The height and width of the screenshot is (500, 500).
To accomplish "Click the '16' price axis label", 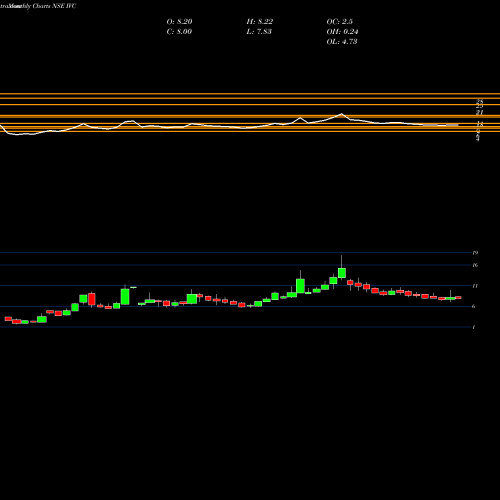I will click(475, 265).
